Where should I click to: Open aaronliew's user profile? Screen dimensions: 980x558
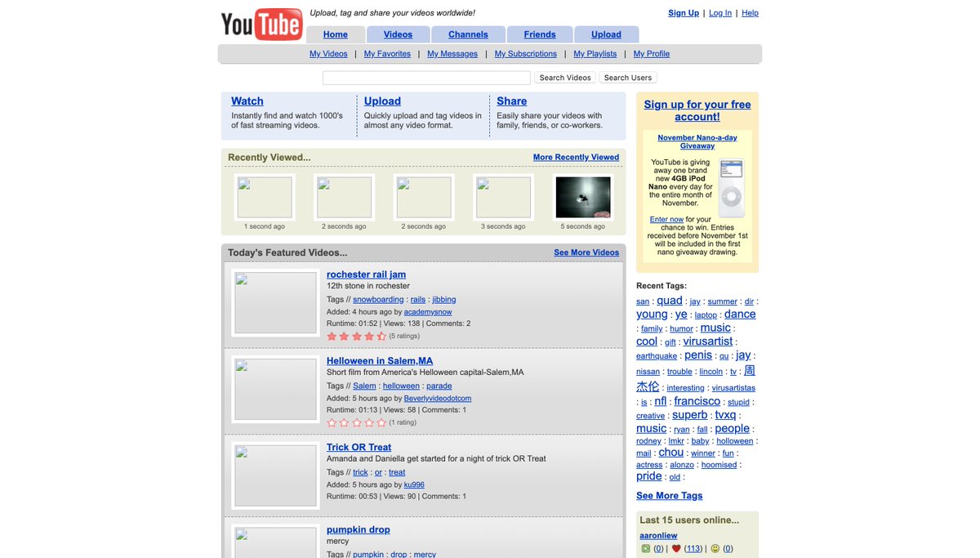pyautogui.click(x=658, y=536)
